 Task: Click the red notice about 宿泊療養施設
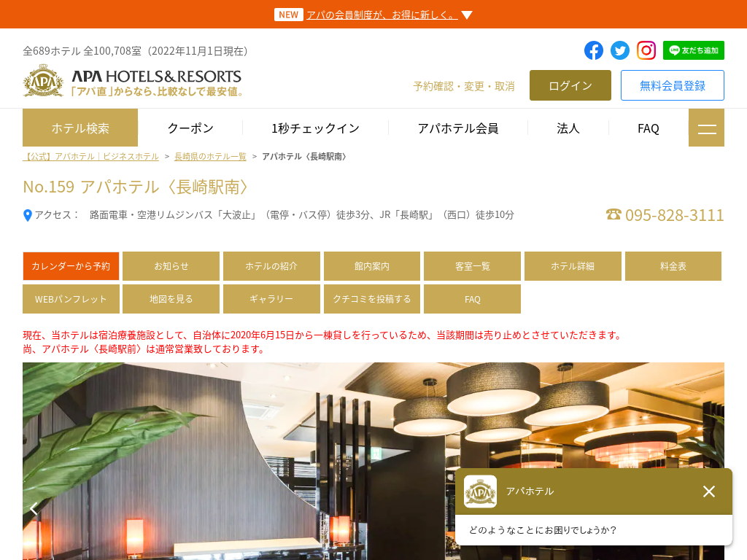pyautogui.click(x=324, y=342)
